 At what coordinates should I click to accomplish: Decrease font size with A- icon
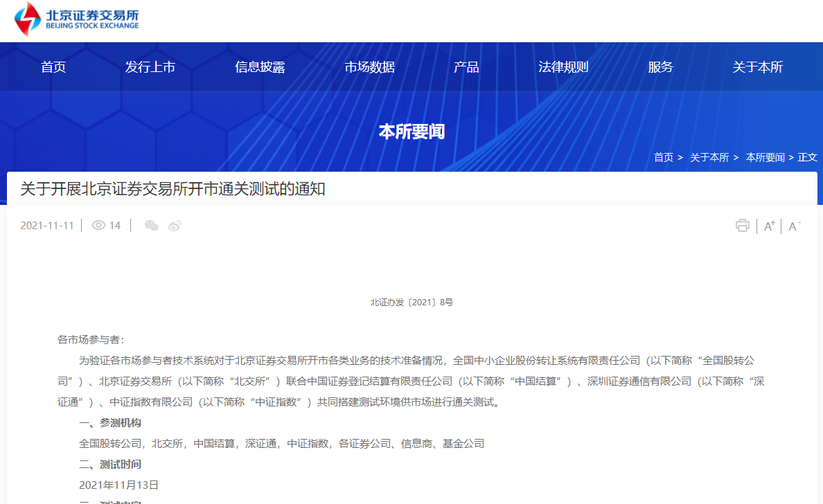pos(795,226)
